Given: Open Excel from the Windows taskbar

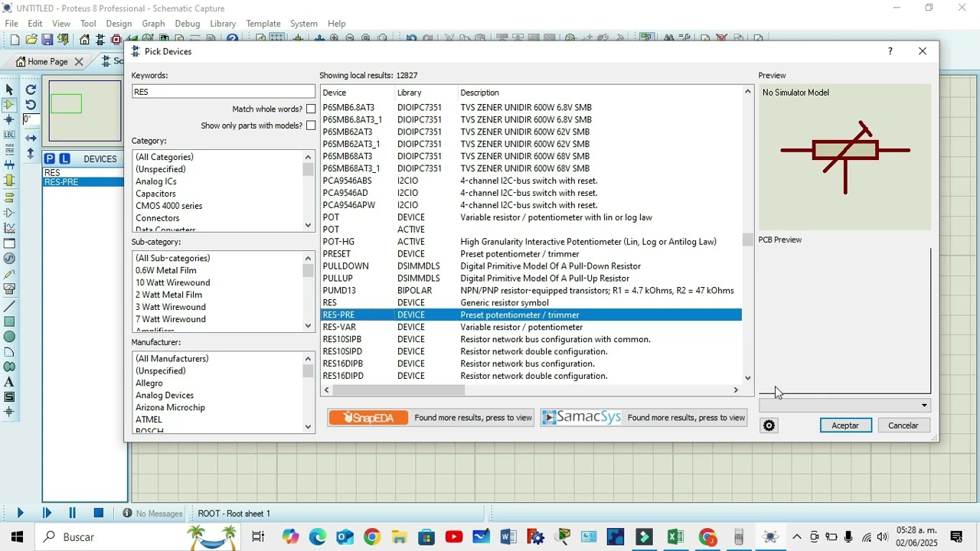Looking at the screenshot, I should click(675, 537).
